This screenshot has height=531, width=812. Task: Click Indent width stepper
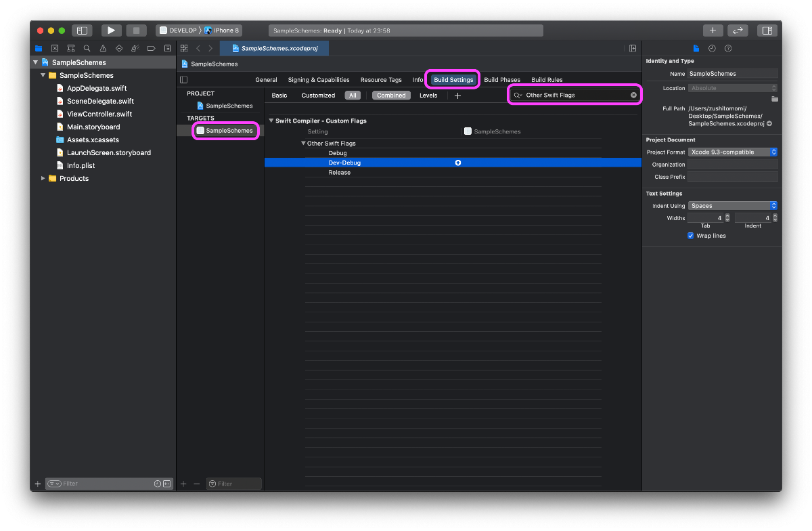(x=775, y=218)
